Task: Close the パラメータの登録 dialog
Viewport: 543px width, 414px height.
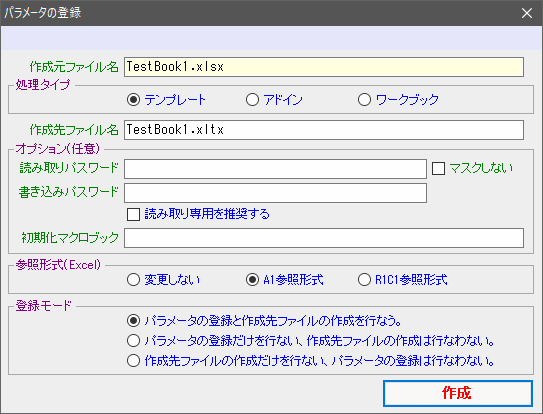Action: (527, 13)
